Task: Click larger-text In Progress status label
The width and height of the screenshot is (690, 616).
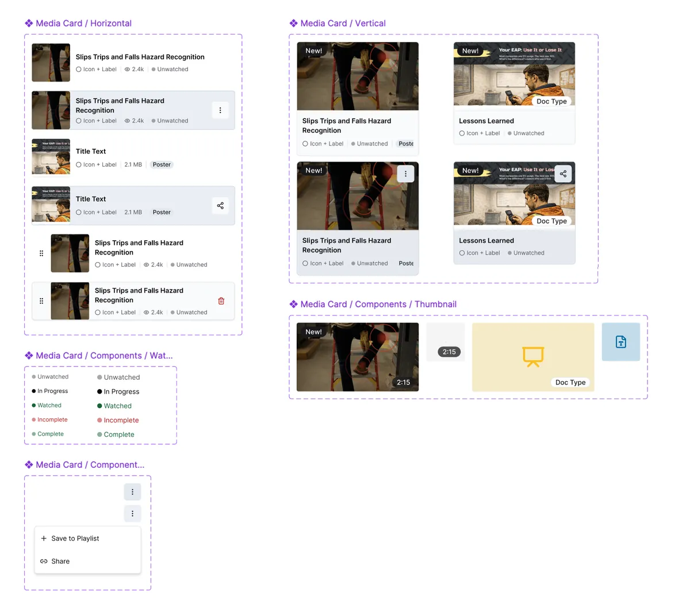Action: pyautogui.click(x=118, y=392)
